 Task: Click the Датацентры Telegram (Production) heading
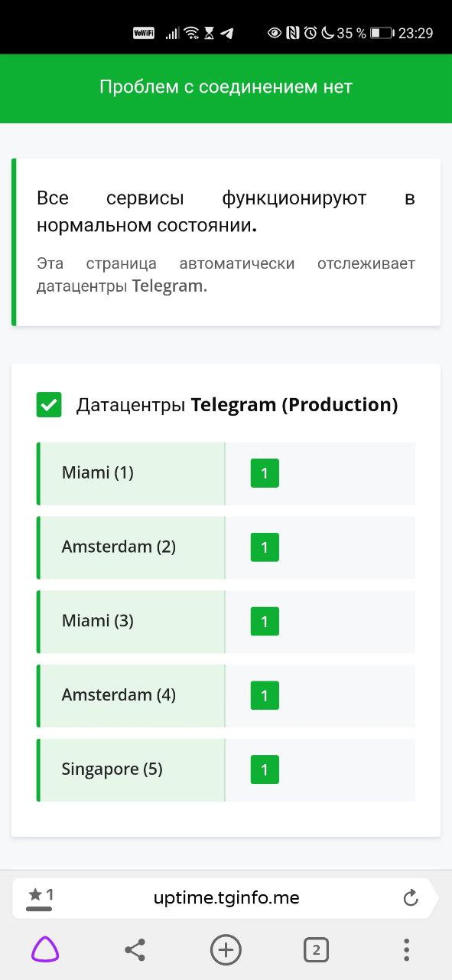[237, 405]
